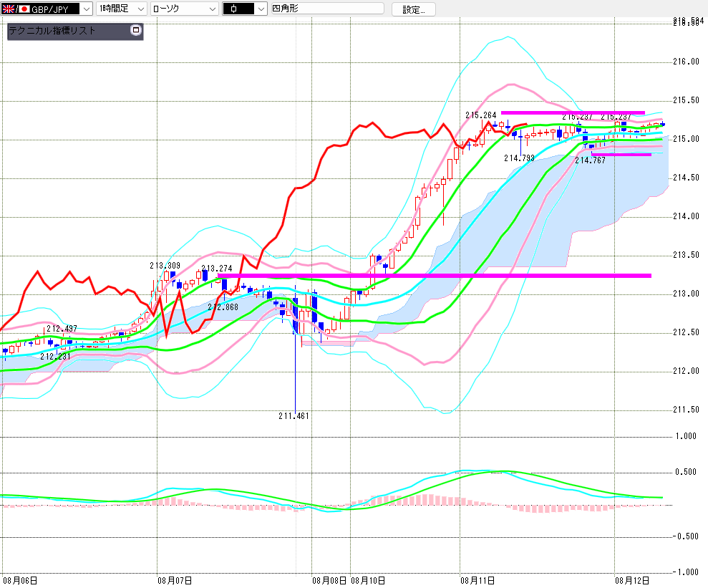This screenshot has width=708, height=588.
Task: Click the -1.000 MACD axis label
Action: pyautogui.click(x=685, y=572)
